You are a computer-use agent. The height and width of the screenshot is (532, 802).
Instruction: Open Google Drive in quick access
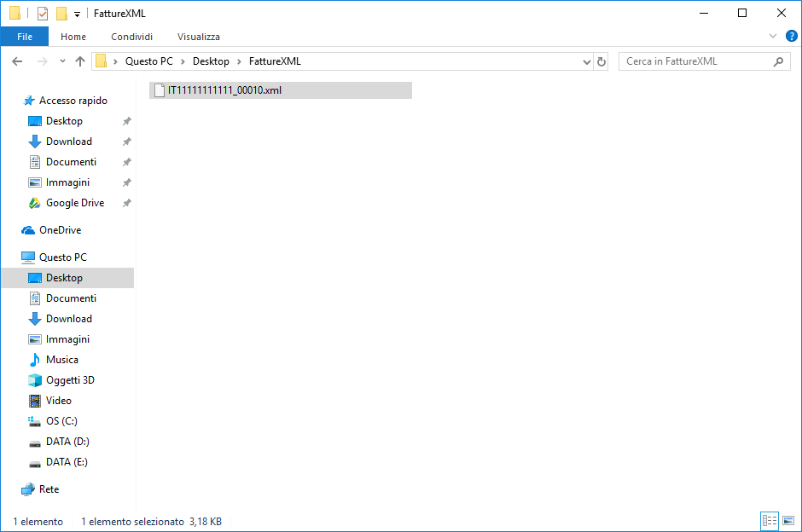[74, 203]
